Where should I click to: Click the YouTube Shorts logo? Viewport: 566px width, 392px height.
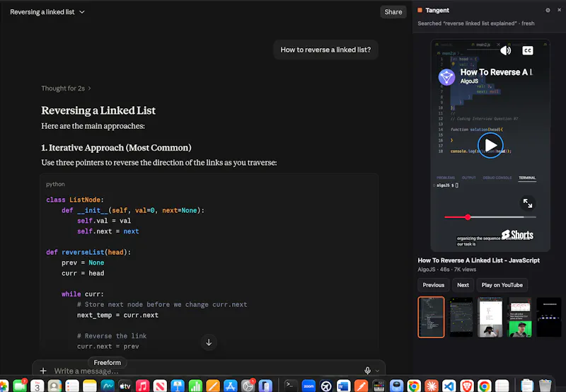517,235
